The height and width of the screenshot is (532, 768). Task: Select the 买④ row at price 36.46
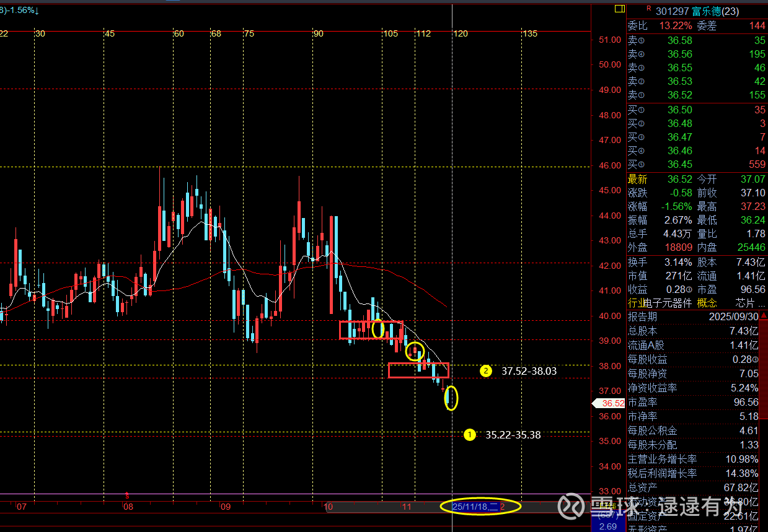tap(697, 151)
